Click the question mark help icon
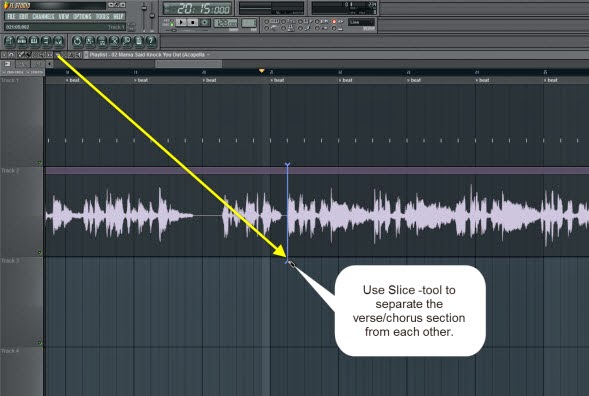Screen dimensions: 589x396 151,41
